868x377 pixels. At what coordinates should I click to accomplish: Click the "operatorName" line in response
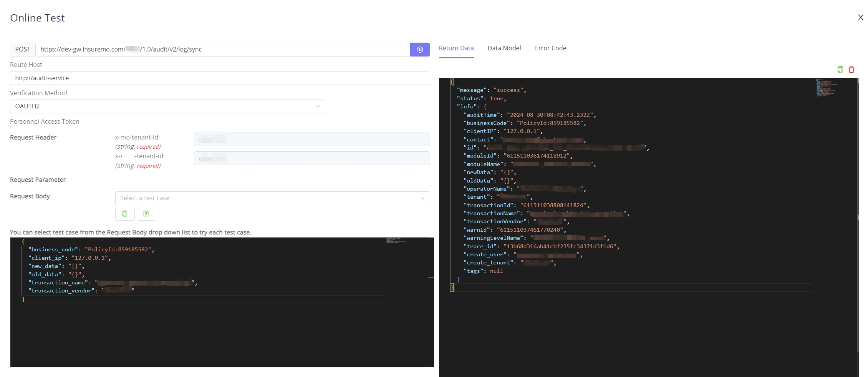(525, 189)
